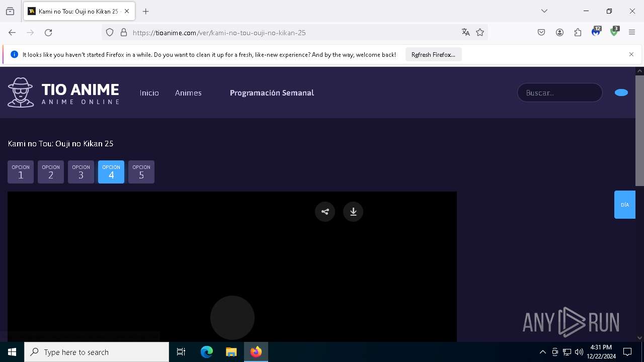Reload the current page
This screenshot has width=644, height=362.
(48, 33)
